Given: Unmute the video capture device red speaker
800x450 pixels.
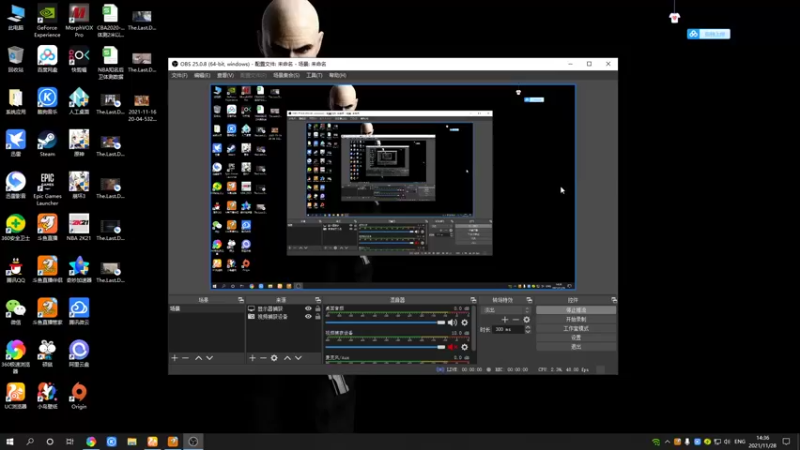Looking at the screenshot, I should 453,347.
